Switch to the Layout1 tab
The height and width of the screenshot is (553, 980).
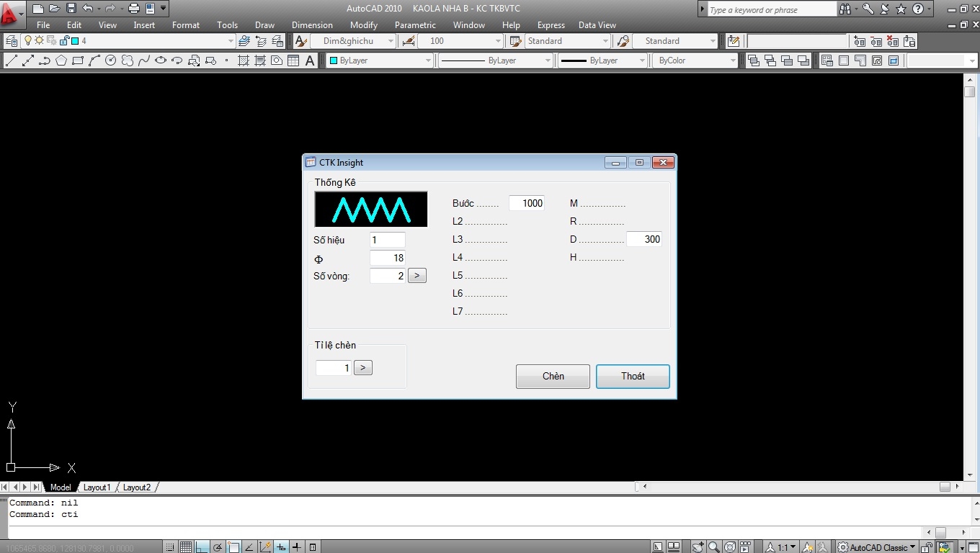pyautogui.click(x=97, y=487)
